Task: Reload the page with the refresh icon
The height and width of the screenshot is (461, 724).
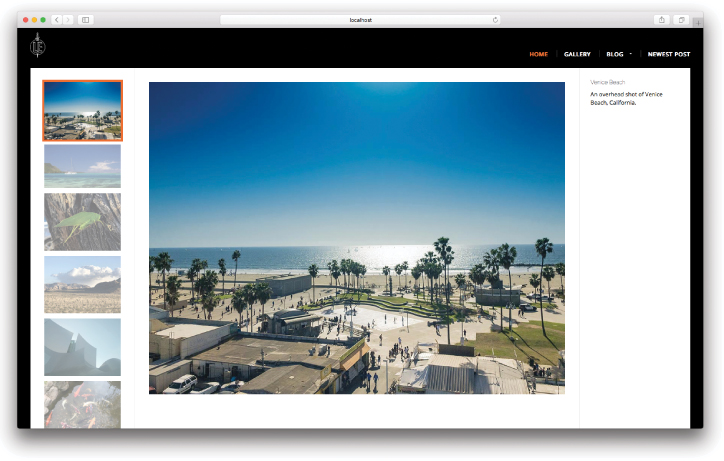Action: point(495,20)
